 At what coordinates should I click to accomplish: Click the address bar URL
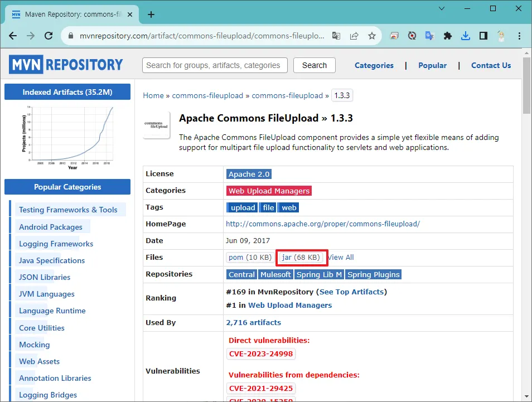pyautogui.click(x=202, y=36)
